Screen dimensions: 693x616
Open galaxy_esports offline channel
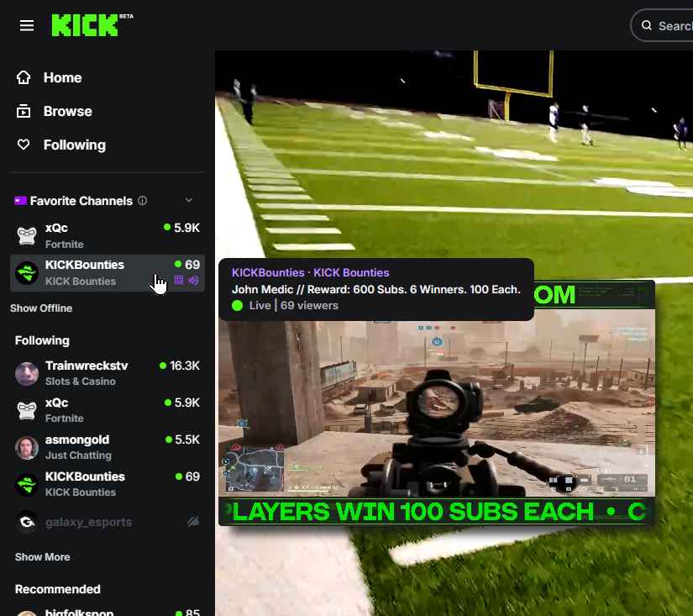(x=108, y=522)
